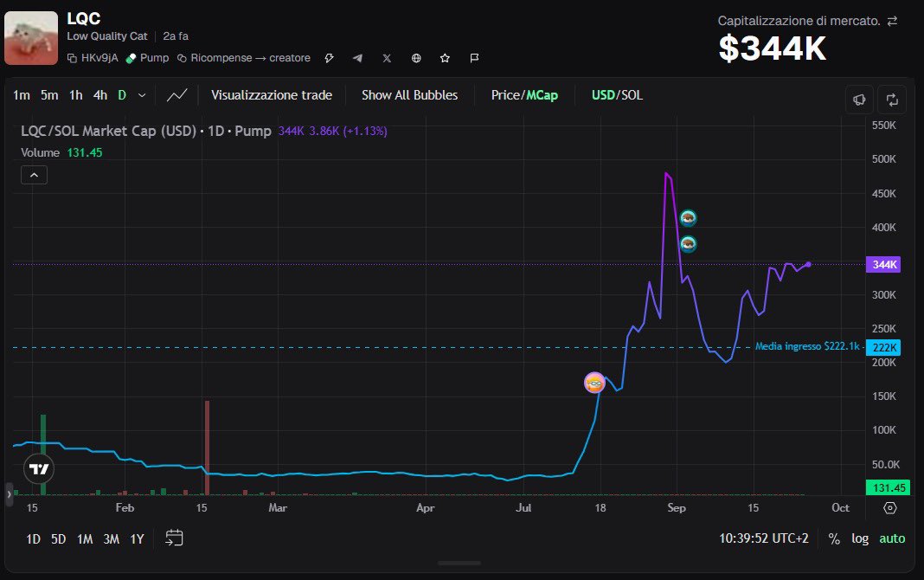Screen dimensions: 924x580
Task: Open go-to-date calendar icon
Action: [x=174, y=538]
